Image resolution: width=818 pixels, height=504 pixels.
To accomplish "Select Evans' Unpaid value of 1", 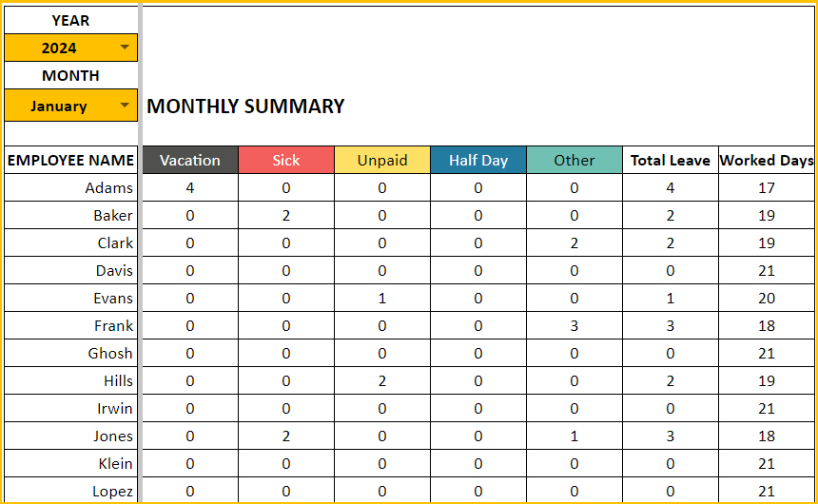I will [381, 298].
